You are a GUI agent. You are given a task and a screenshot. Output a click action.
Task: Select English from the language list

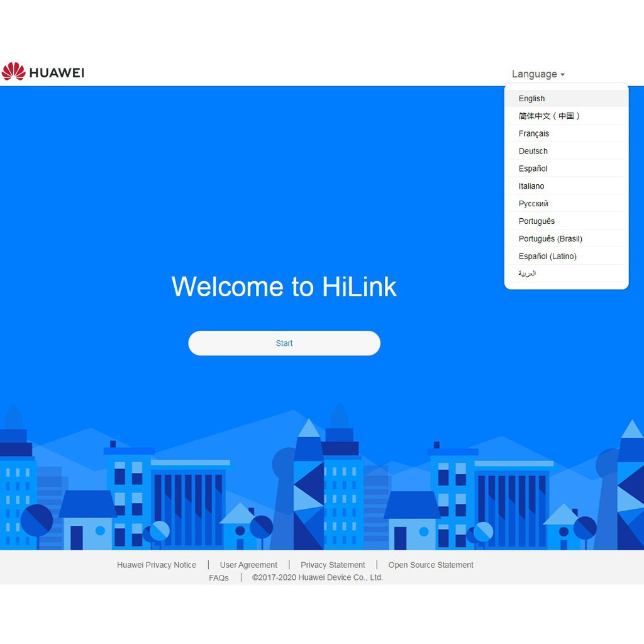point(532,99)
